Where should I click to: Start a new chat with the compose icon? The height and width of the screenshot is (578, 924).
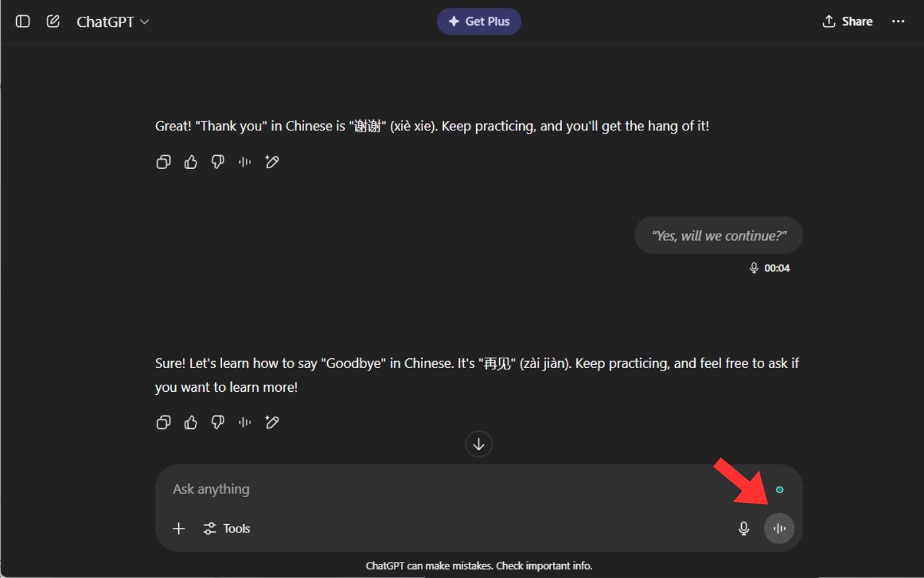point(53,21)
